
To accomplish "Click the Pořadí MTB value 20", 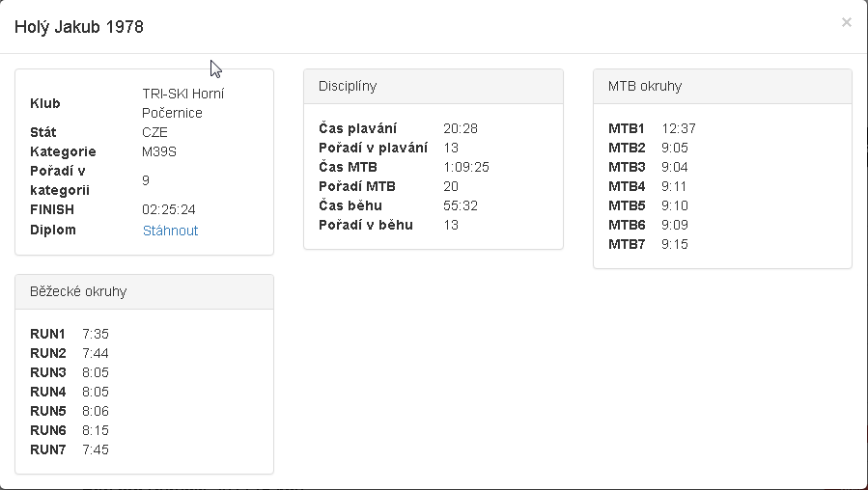I will pyautogui.click(x=451, y=186).
